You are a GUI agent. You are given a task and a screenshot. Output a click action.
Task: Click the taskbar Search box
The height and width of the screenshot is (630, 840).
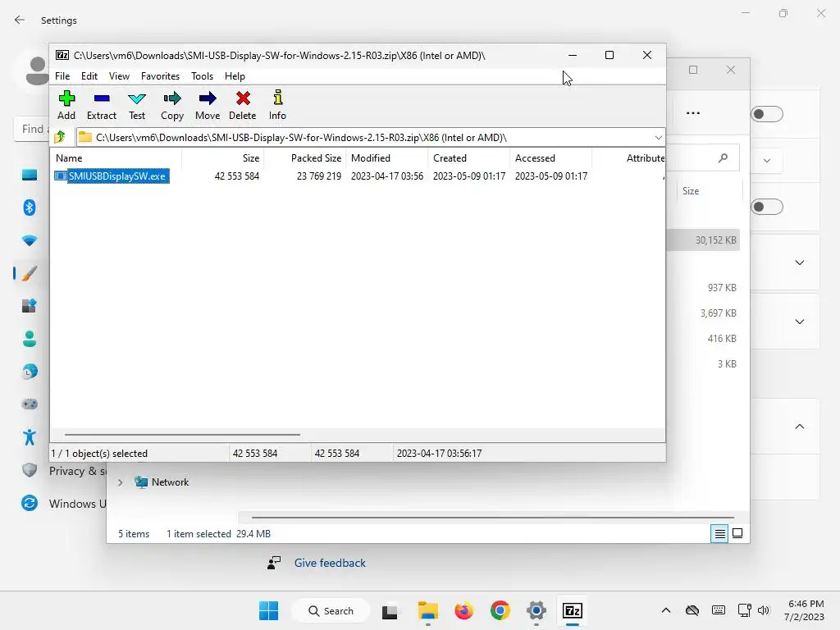click(331, 610)
